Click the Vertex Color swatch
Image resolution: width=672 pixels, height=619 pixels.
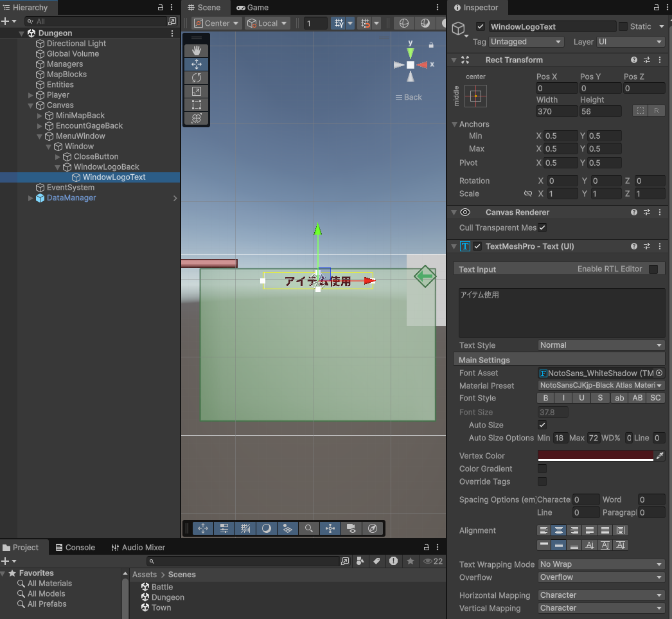595,456
